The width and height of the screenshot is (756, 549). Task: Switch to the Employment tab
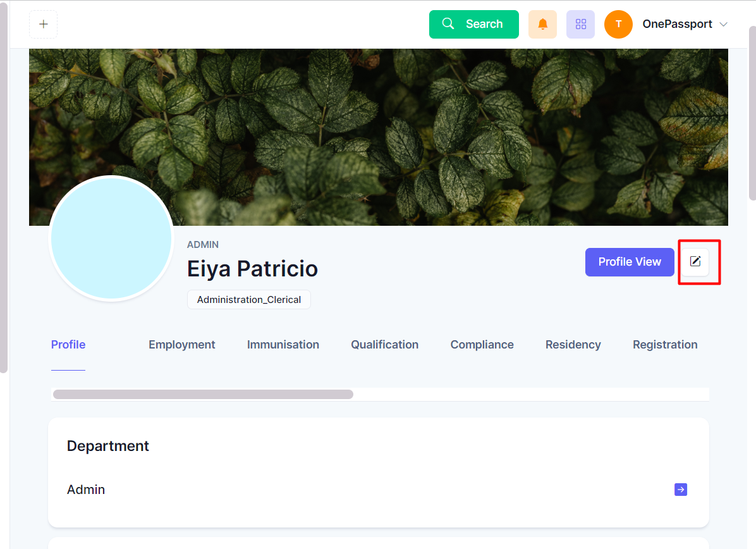pyautogui.click(x=181, y=345)
